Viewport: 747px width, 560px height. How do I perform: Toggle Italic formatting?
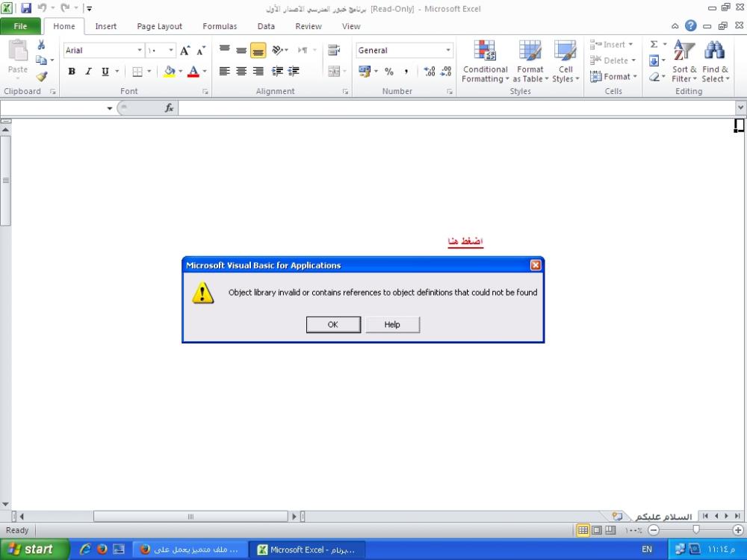point(88,72)
